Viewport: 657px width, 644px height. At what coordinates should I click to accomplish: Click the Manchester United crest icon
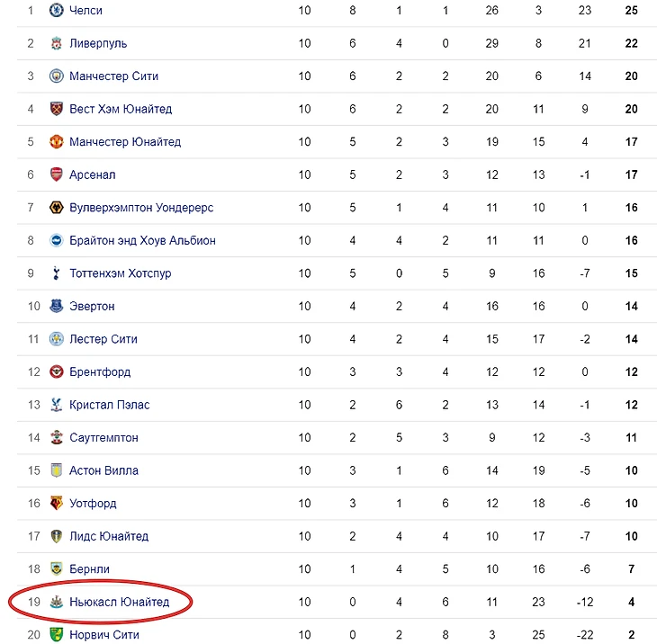(56, 141)
